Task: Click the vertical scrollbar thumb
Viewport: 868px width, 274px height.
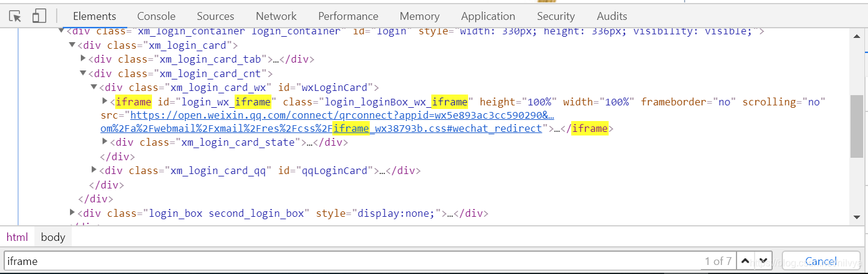Action: 857,126
